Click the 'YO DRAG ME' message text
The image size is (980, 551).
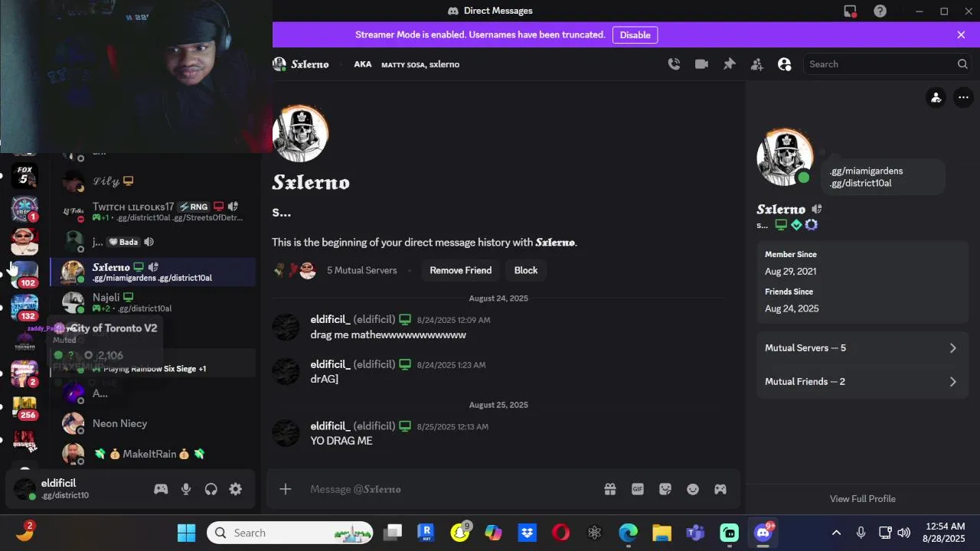(341, 441)
